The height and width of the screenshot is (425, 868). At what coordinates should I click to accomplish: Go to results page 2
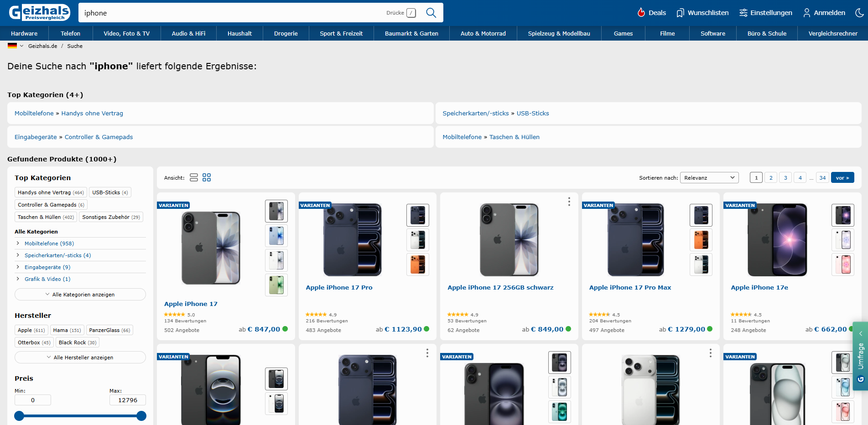tap(771, 178)
